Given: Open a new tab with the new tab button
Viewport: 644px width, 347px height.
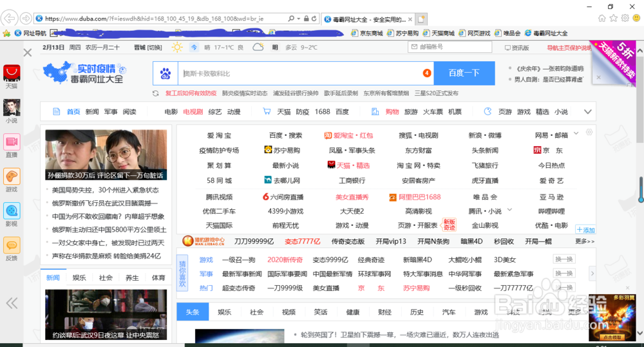Looking at the screenshot, I should [x=421, y=19].
